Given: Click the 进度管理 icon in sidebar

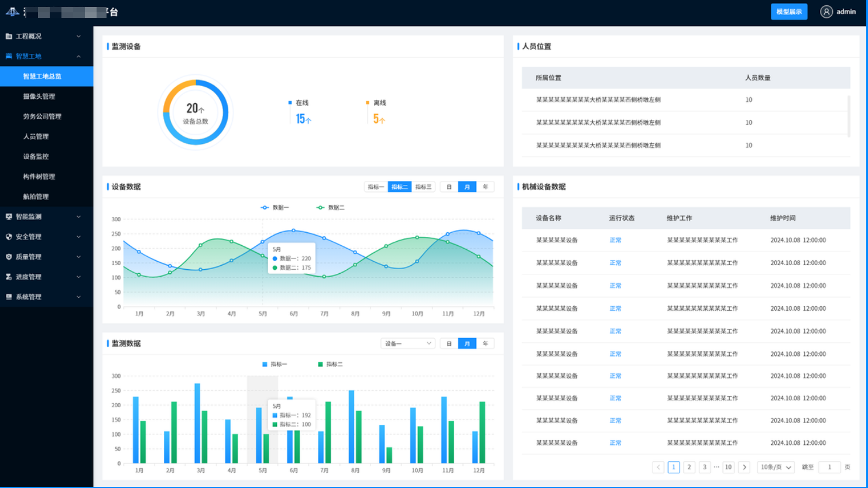Looking at the screenshot, I should [x=9, y=277].
